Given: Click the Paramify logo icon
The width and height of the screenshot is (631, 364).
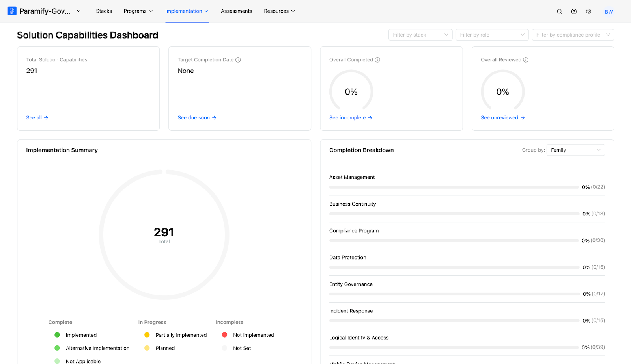Looking at the screenshot, I should tap(12, 11).
